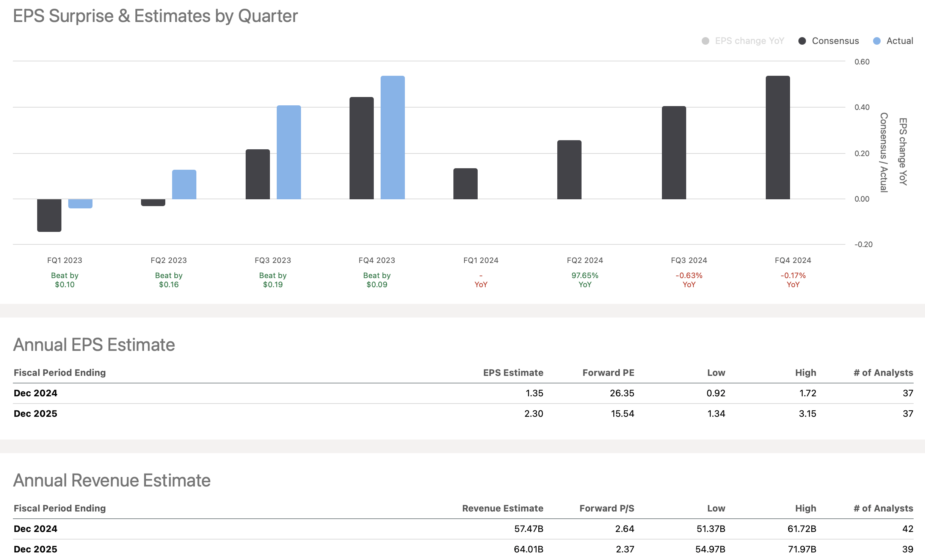Click FQ3 2023 dark consensus bar

[258, 174]
